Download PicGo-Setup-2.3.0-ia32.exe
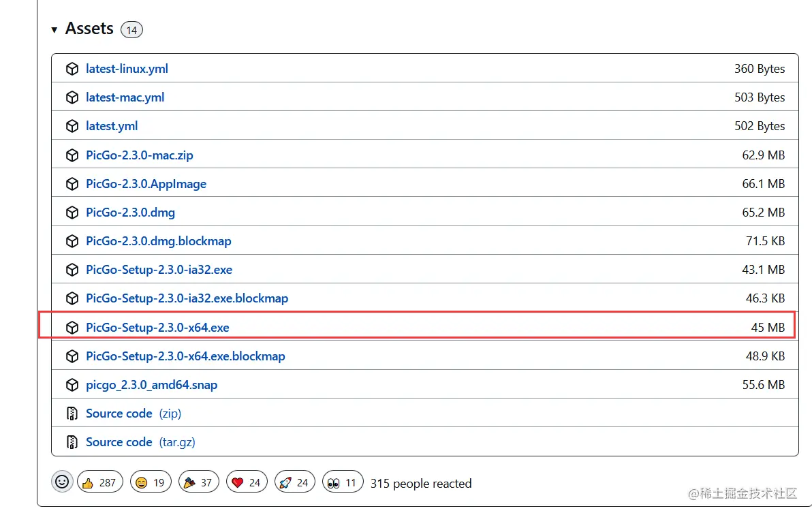812x515 pixels. [159, 269]
